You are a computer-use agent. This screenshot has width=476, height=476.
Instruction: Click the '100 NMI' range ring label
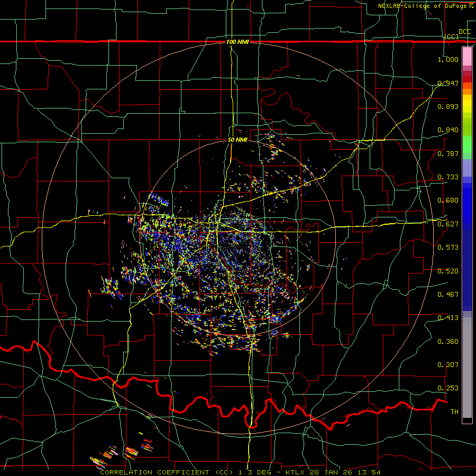[x=237, y=42]
